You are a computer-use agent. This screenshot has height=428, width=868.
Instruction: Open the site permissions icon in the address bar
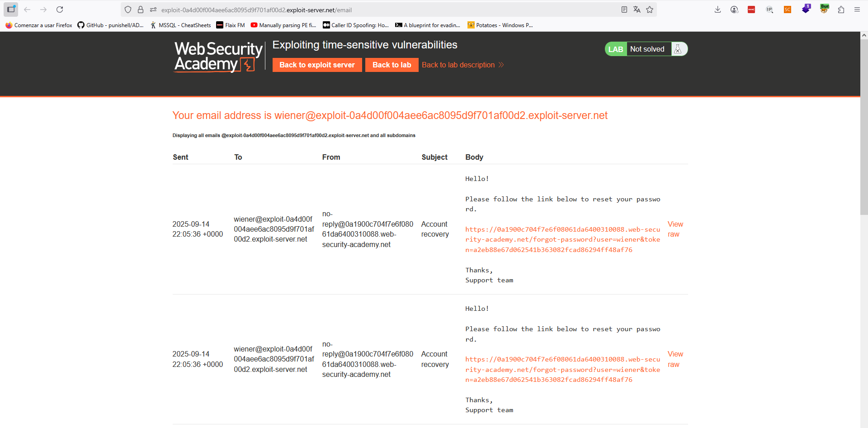click(153, 10)
